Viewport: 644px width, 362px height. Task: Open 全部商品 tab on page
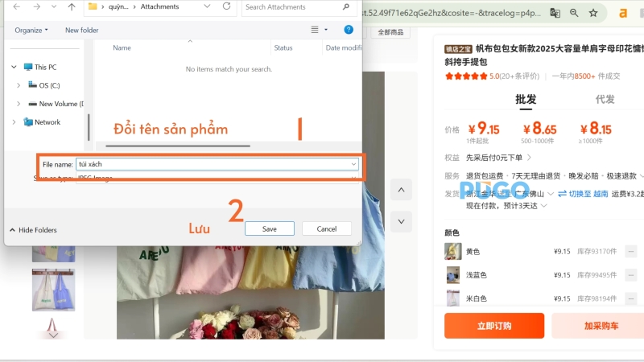(390, 32)
